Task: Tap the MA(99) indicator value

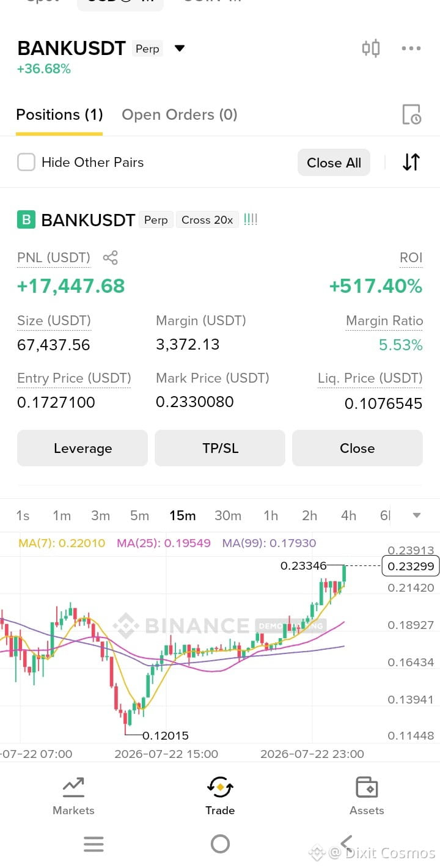Action: tap(269, 543)
